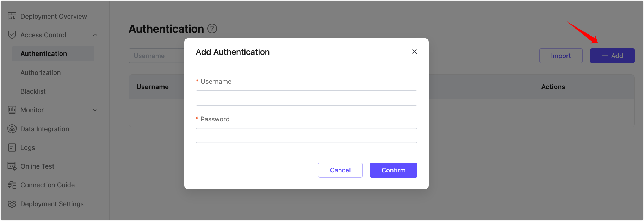Click the Data Integration icon
This screenshot has height=221, width=644.
coord(12,129)
